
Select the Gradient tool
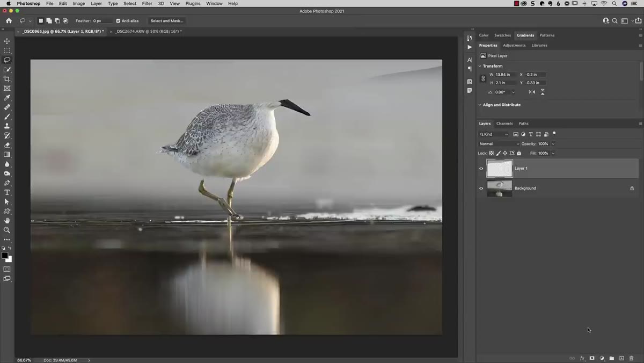point(7,155)
